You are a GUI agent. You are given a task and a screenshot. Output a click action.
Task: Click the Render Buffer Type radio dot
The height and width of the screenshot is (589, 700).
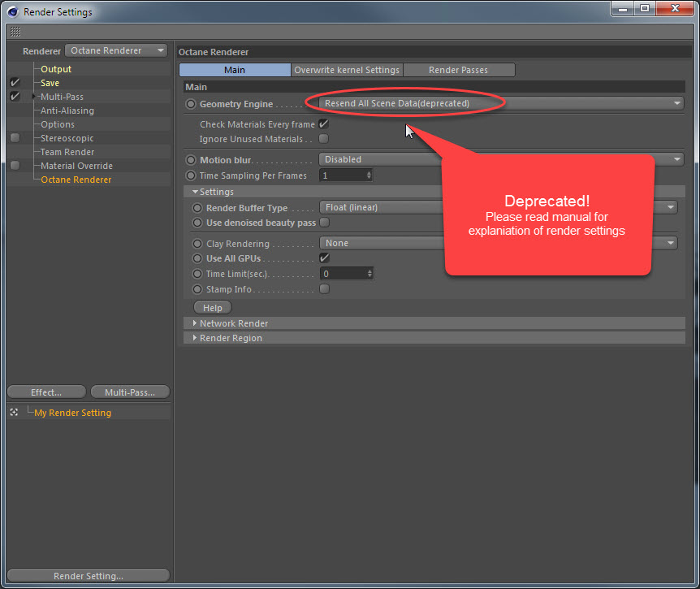tap(197, 208)
